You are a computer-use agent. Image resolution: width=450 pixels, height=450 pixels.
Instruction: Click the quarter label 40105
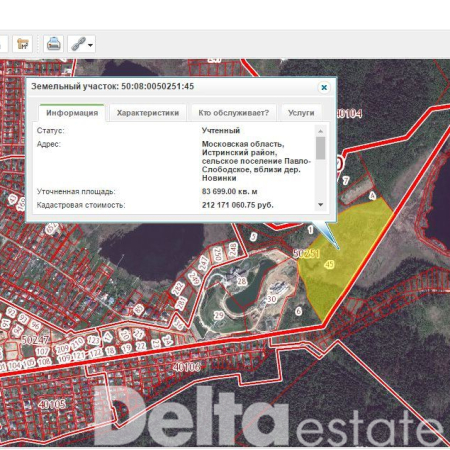[52, 404]
